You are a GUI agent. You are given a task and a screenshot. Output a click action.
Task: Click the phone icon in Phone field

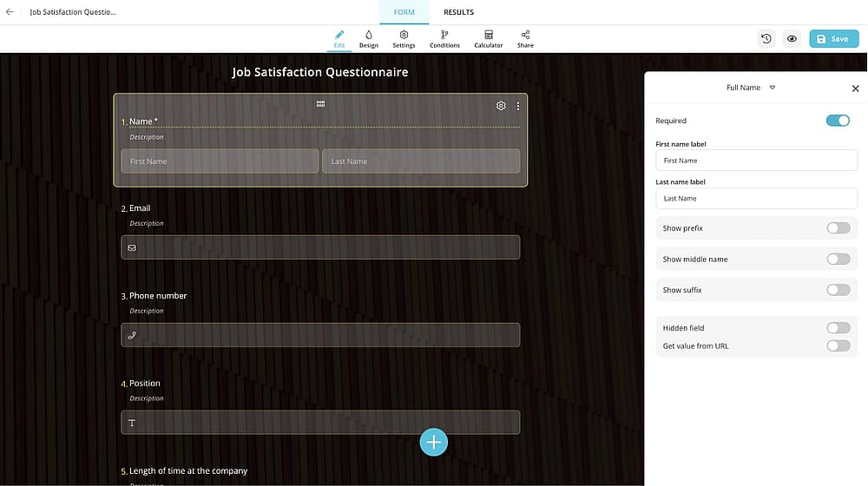[132, 336]
